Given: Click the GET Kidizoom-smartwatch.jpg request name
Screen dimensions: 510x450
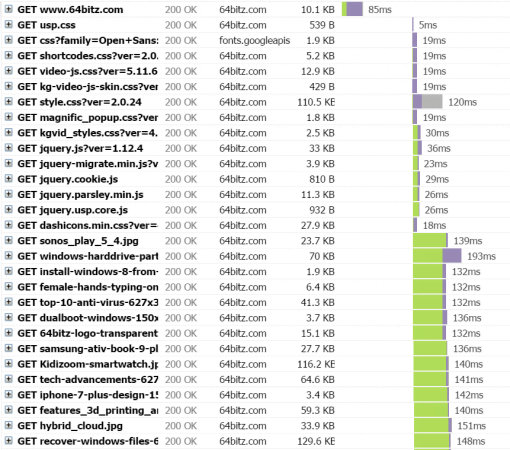Looking at the screenshot, I should point(88,364).
